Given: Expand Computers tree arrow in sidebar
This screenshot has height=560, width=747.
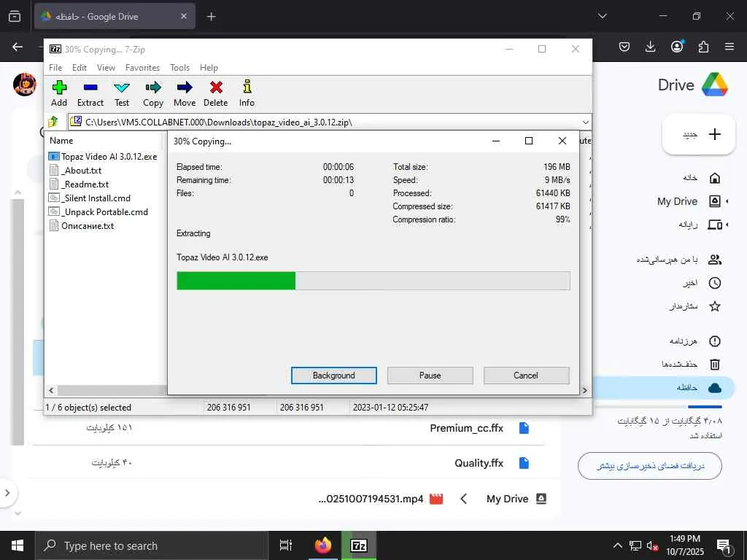Looking at the screenshot, I should click(727, 225).
